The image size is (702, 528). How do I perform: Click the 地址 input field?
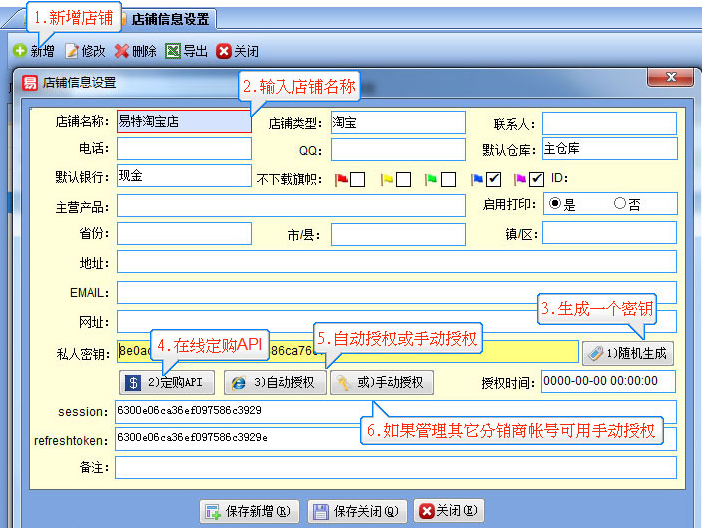[397, 261]
